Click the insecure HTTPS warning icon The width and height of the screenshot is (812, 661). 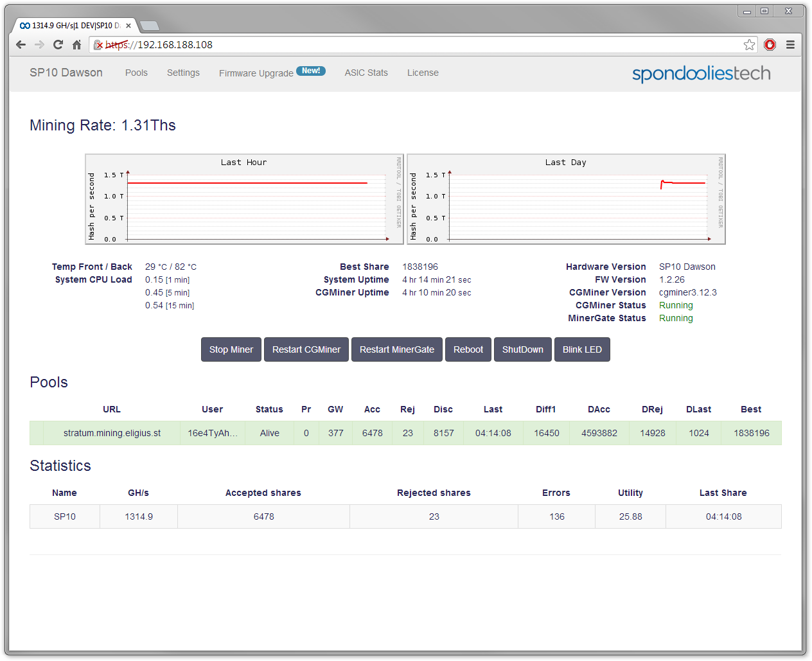98,44
